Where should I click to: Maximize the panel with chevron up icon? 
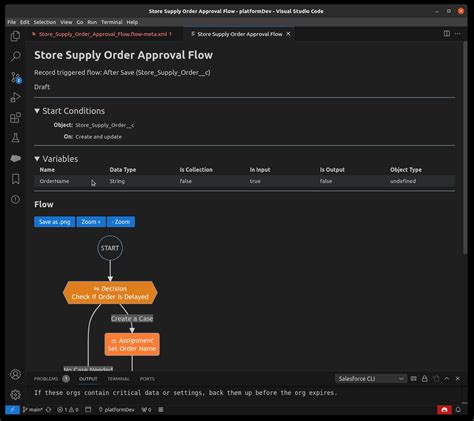(447, 379)
